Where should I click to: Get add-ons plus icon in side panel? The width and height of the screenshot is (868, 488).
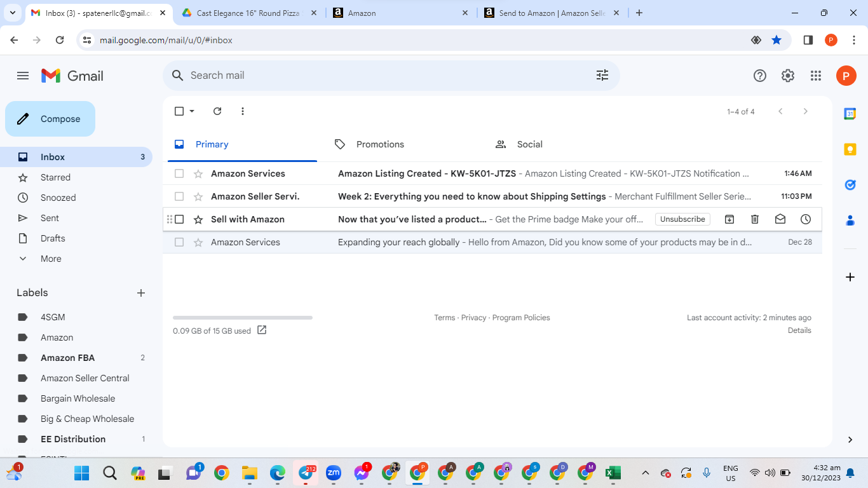(x=850, y=277)
